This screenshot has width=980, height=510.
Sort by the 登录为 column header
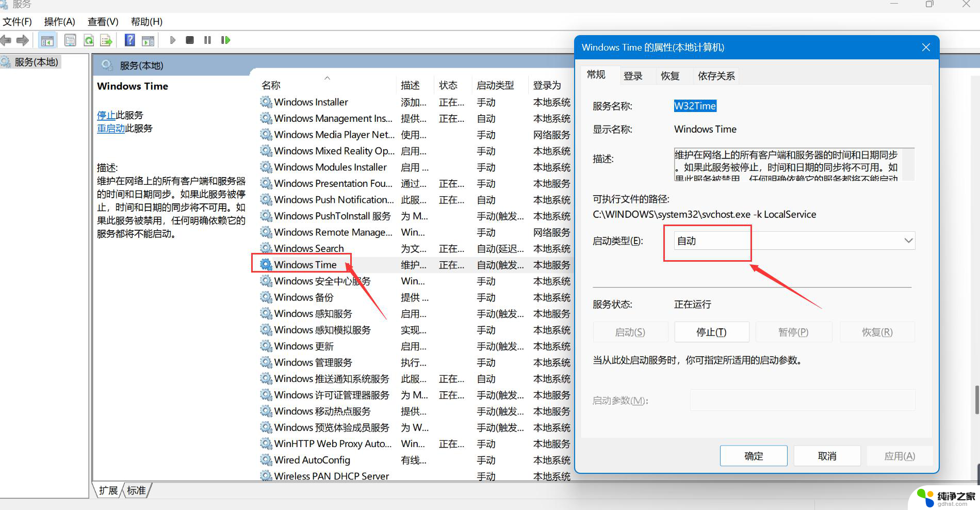coord(551,85)
